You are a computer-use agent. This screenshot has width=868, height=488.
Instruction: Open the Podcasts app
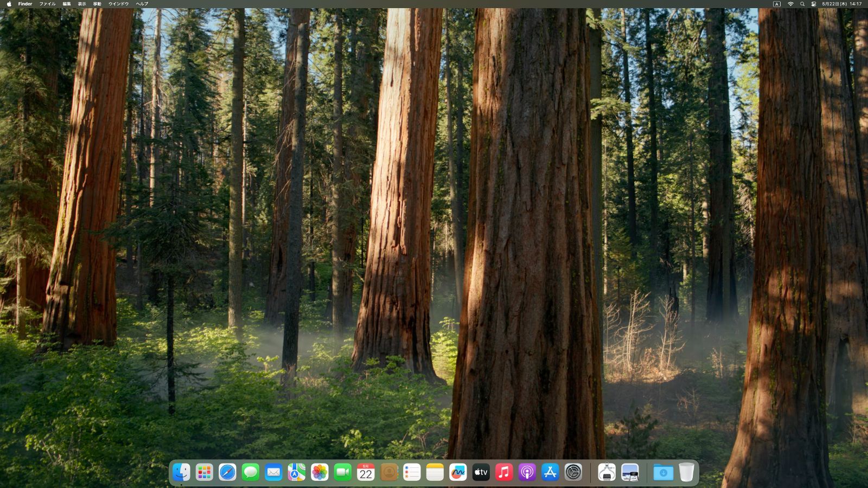click(x=527, y=472)
